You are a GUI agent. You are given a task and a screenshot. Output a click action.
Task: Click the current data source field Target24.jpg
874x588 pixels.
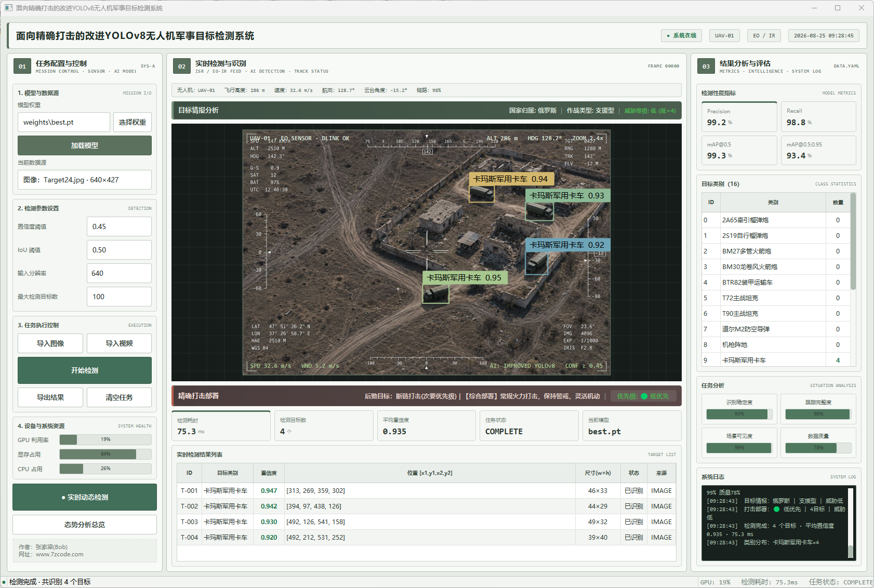[x=85, y=180]
